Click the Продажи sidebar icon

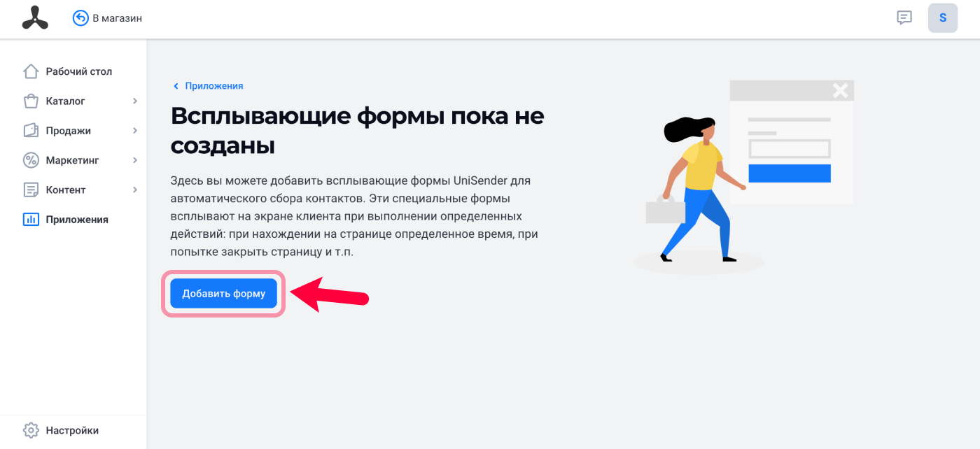(x=31, y=131)
